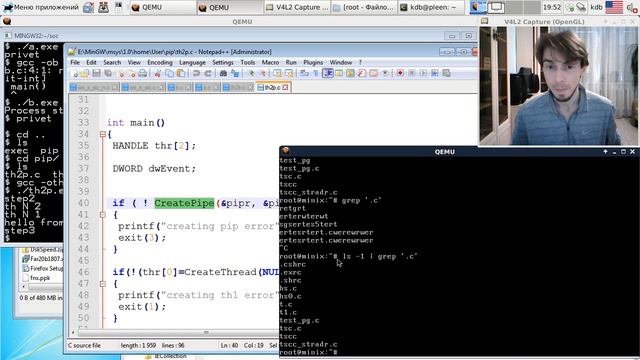Click 'ls -1 | grep' command line in QEMU terminal
The height and width of the screenshot is (360, 640).
(380, 256)
